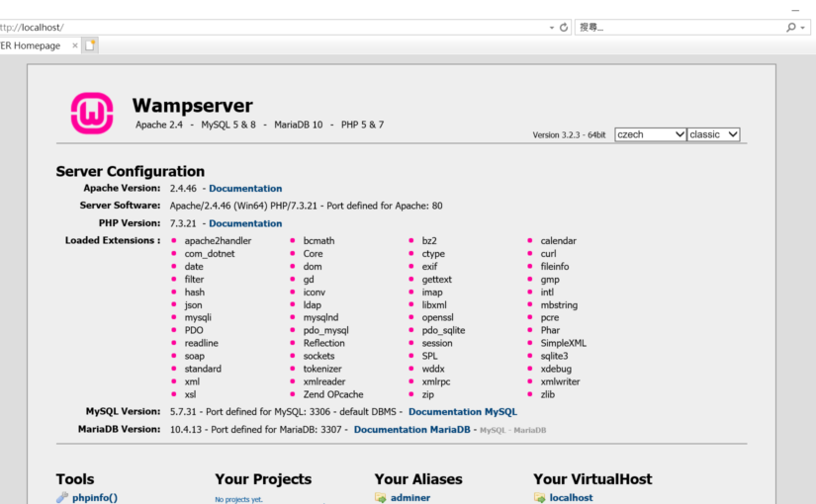Expand address bar history dropdown arrow
Screen dimensions: 816x504
pos(552,28)
